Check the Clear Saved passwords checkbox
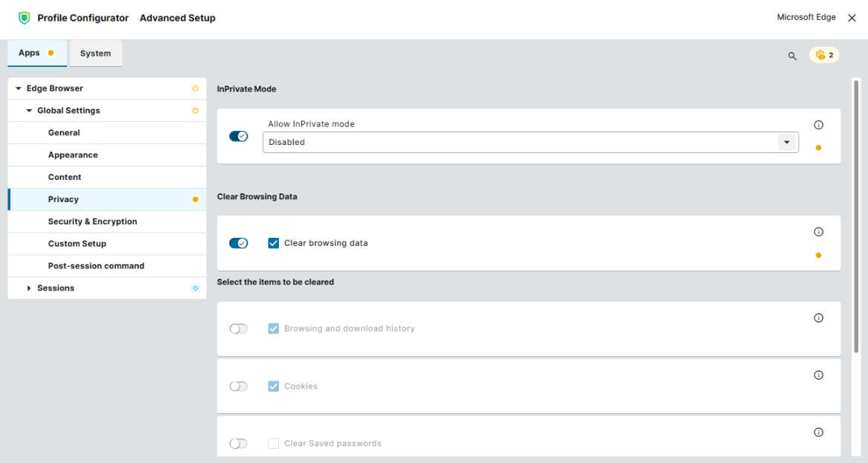Screen dimensions: 868x463 click(274, 444)
